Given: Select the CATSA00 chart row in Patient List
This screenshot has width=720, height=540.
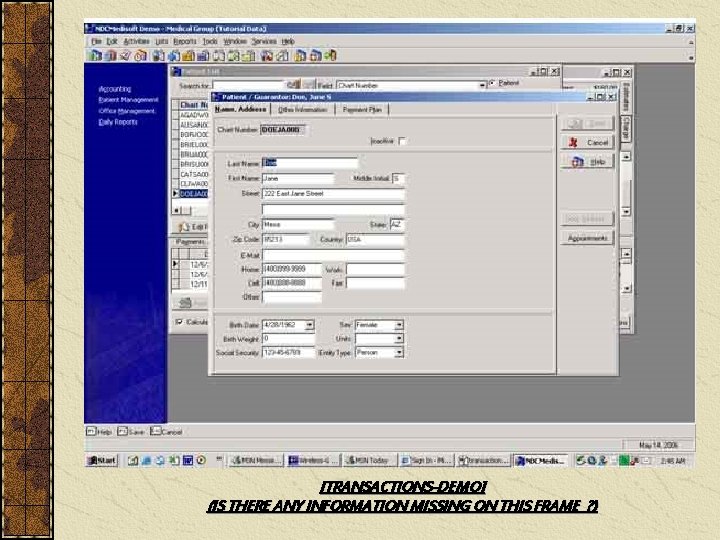Looking at the screenshot, I should point(193,174).
